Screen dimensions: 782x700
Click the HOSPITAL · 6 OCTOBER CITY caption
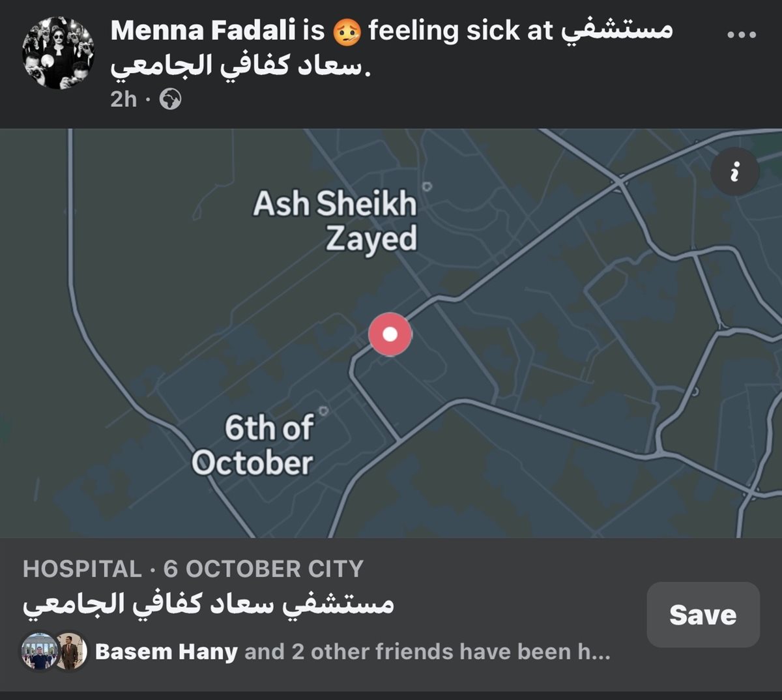193,569
